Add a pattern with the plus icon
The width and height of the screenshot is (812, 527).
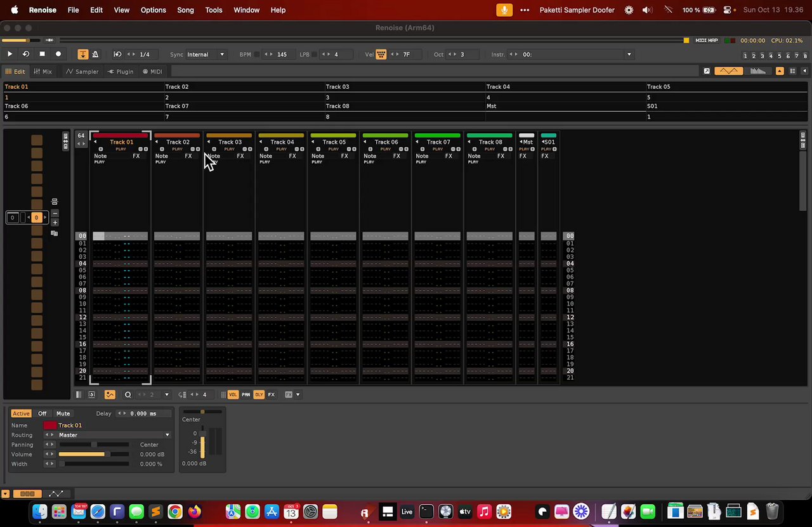pos(55,223)
